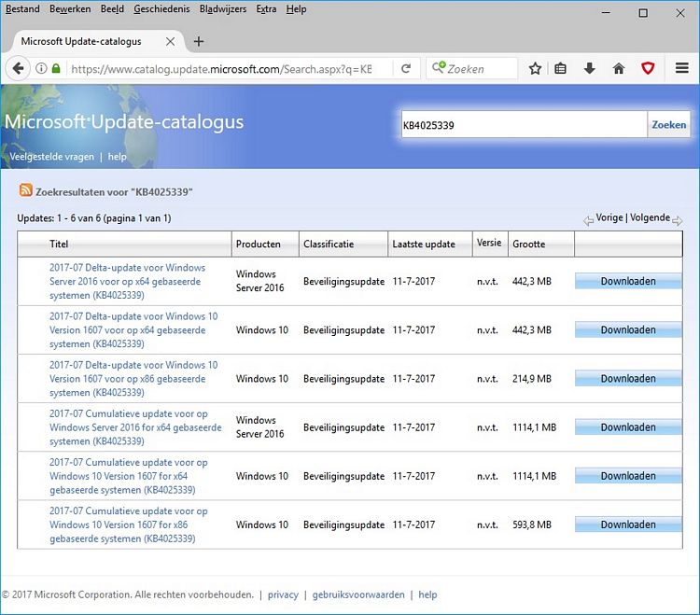Sort by the Titel column header
The image size is (700, 615).
point(59,244)
